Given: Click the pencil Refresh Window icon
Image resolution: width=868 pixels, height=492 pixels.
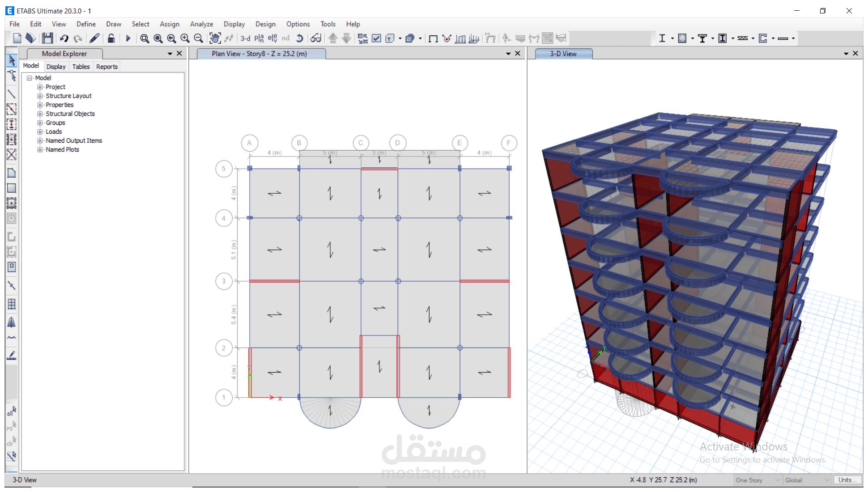Looking at the screenshot, I should coord(94,38).
